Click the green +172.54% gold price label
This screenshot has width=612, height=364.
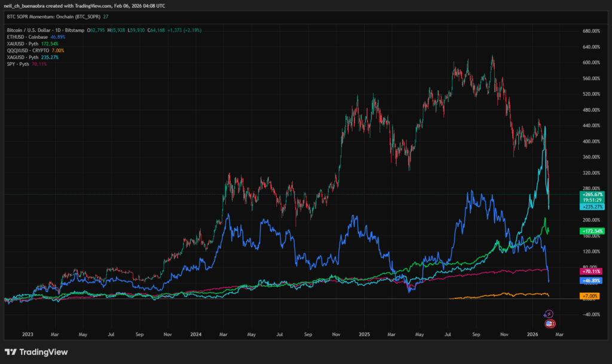coord(592,231)
